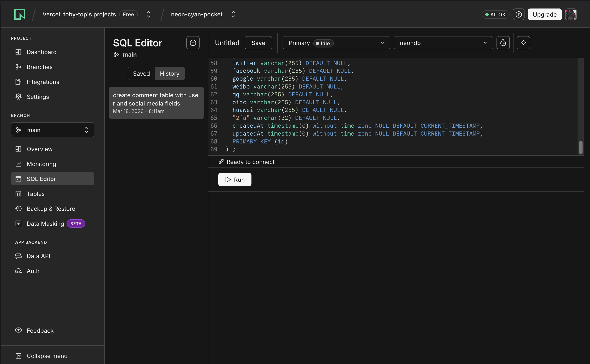
Task: Expand the organization switcher chevrons
Action: 148,15
